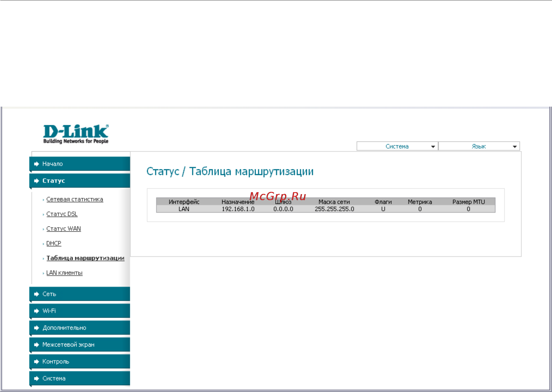Screen dimensions: 552x392
Task: Open the Система dropdown in top bar
Action: point(397,146)
